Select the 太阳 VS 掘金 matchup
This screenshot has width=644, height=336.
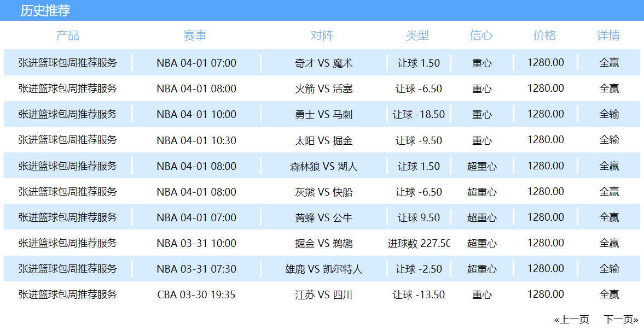323,140
